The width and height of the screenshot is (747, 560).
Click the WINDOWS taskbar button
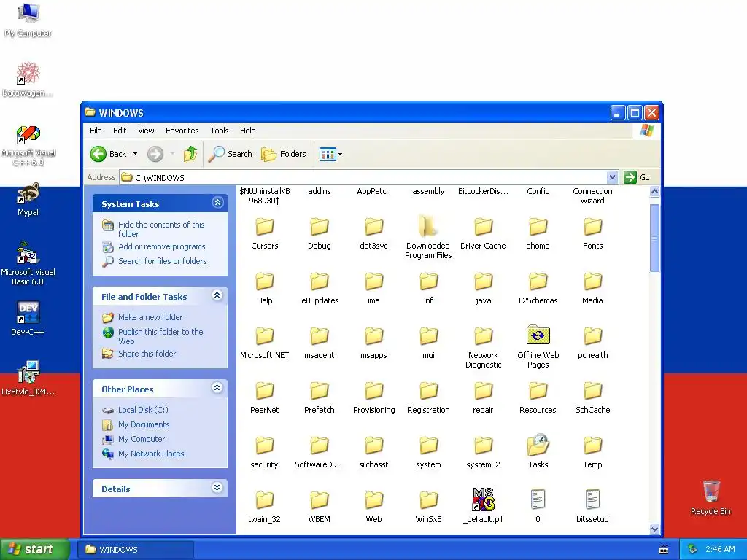click(x=136, y=550)
